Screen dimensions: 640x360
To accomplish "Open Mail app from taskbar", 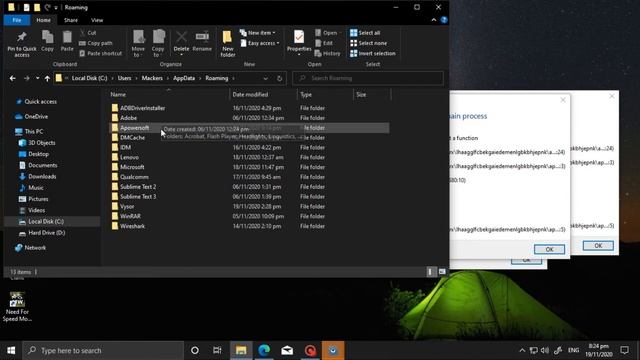I will pyautogui.click(x=287, y=351).
